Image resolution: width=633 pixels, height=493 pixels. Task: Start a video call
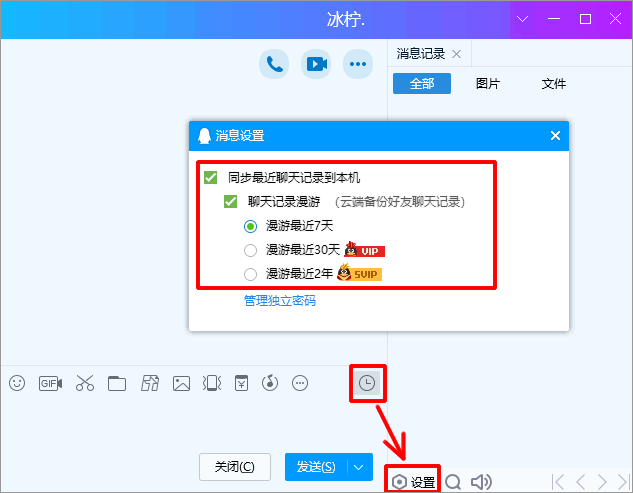click(316, 64)
